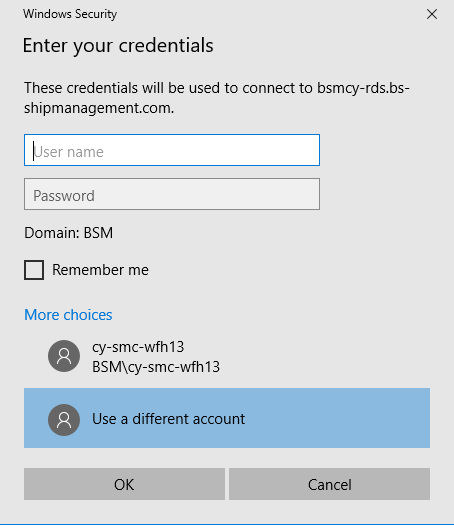Tick the Remember me checkbox
The width and height of the screenshot is (454, 529).
click(34, 270)
